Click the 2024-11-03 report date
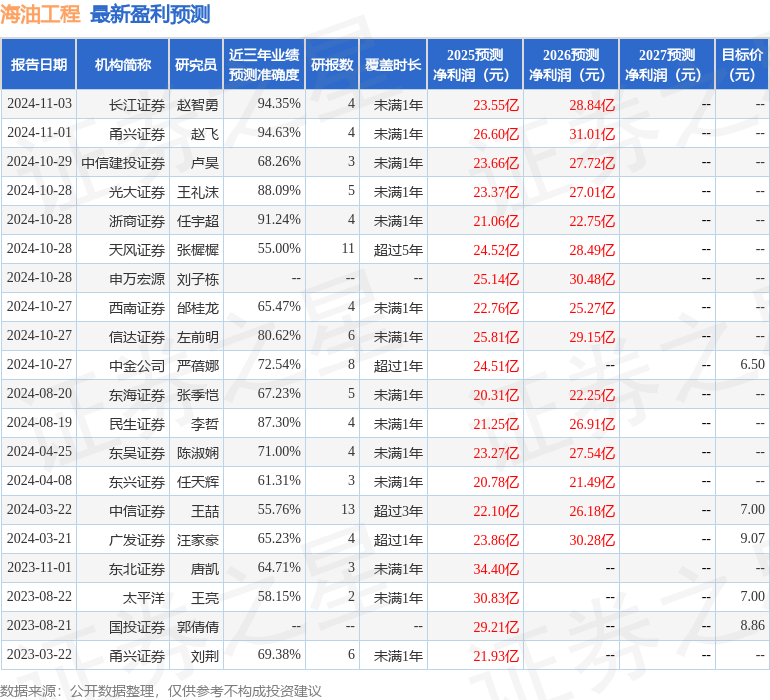The height and width of the screenshot is (700, 770). [39, 104]
